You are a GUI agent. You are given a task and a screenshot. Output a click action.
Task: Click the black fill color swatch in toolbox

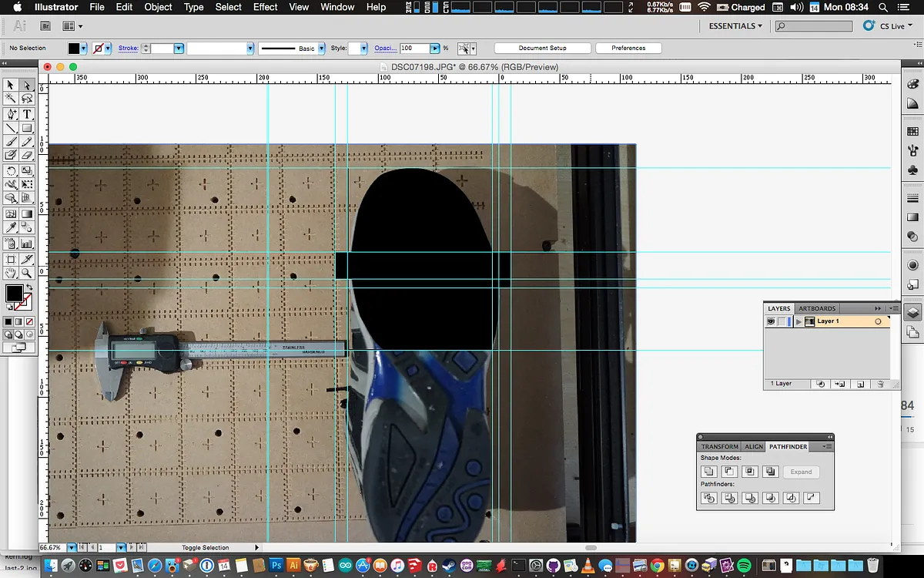pos(14,293)
